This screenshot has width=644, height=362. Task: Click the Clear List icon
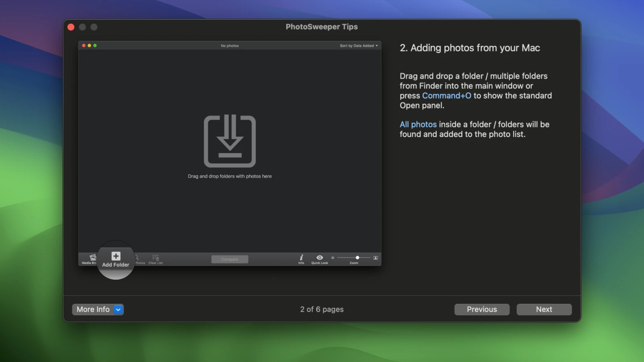tap(155, 258)
